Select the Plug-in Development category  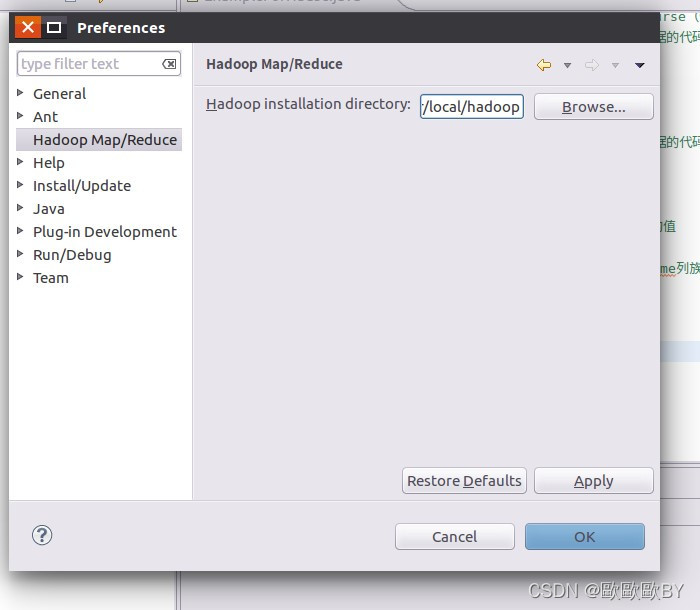pos(105,232)
